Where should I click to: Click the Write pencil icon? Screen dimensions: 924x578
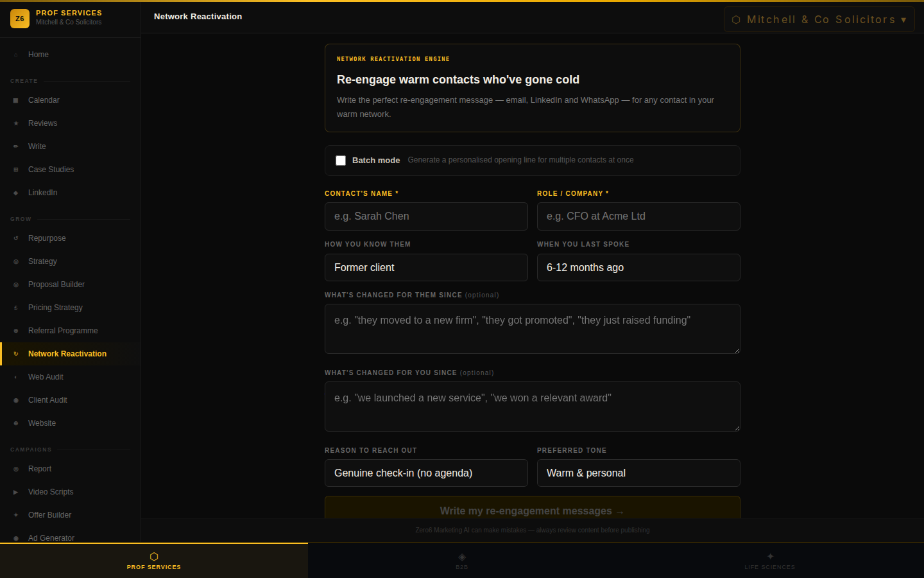click(15, 147)
